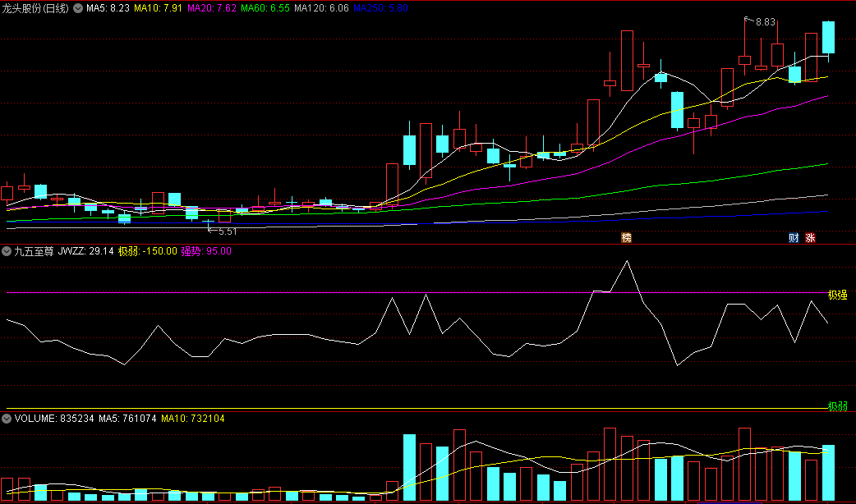Screen dimensions: 856x504
Task: Open the 财 financial marker icon
Action: tap(794, 238)
